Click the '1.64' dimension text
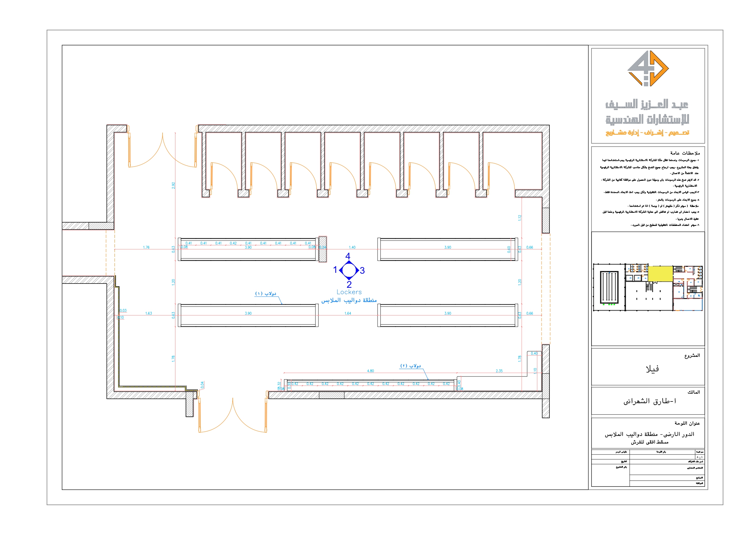756x535 pixels. point(348,313)
